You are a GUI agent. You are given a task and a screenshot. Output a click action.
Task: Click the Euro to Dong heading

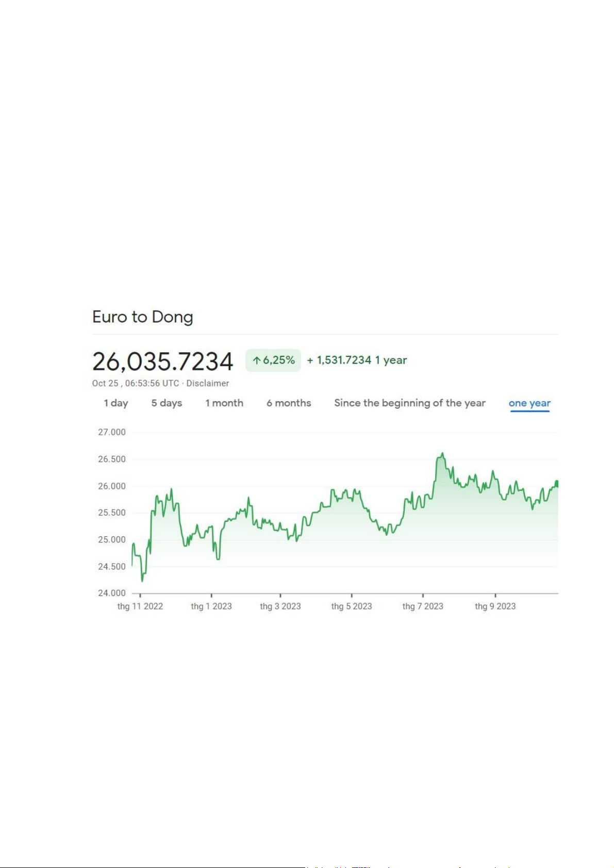pyautogui.click(x=143, y=317)
